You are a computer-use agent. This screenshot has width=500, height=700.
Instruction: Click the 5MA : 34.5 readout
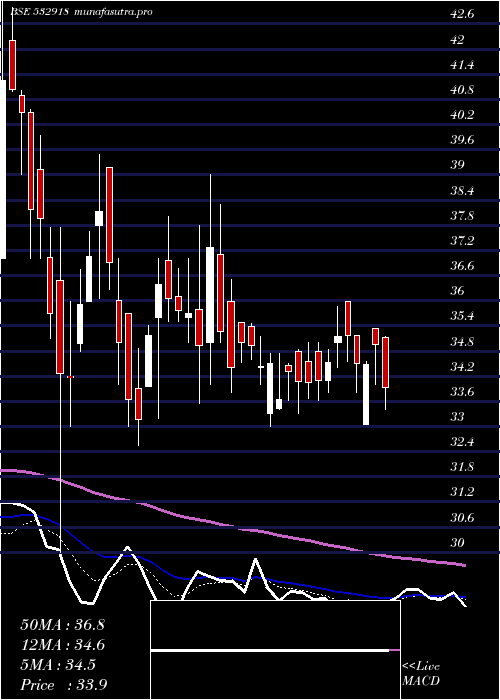tap(58, 665)
